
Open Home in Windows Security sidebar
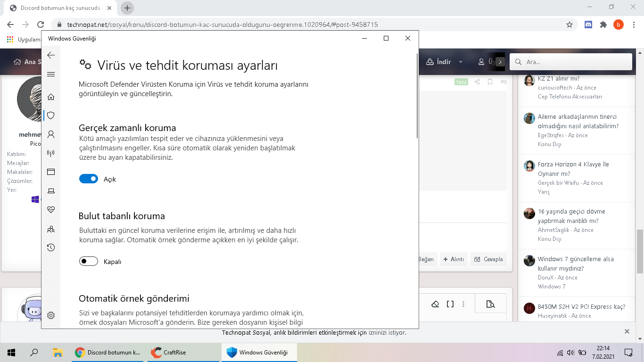point(51,97)
